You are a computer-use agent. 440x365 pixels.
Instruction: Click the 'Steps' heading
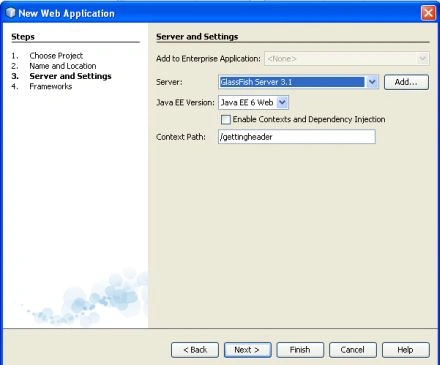(23, 37)
